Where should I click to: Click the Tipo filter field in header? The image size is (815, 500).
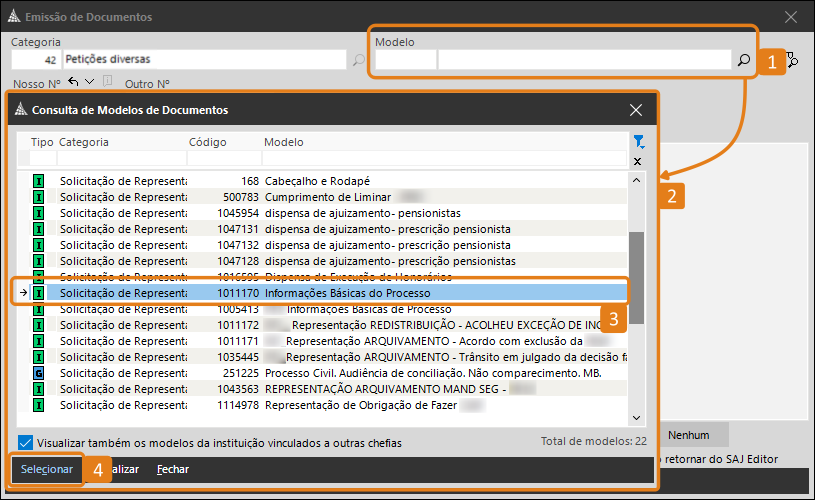click(x=43, y=157)
